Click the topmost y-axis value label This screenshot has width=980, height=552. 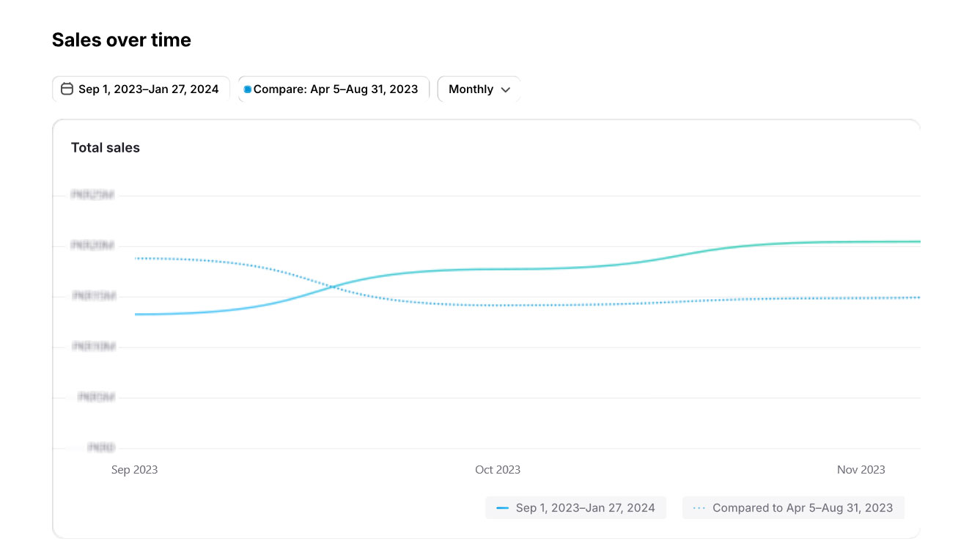pos(93,196)
